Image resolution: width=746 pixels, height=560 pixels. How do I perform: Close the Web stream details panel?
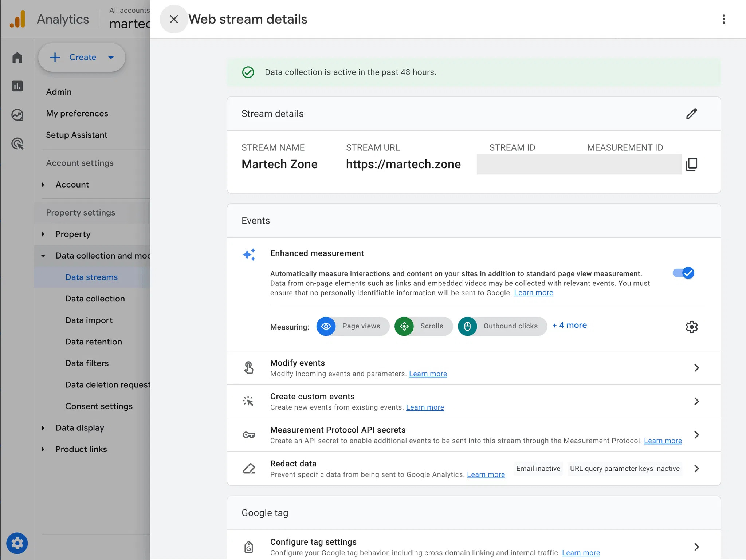(174, 19)
